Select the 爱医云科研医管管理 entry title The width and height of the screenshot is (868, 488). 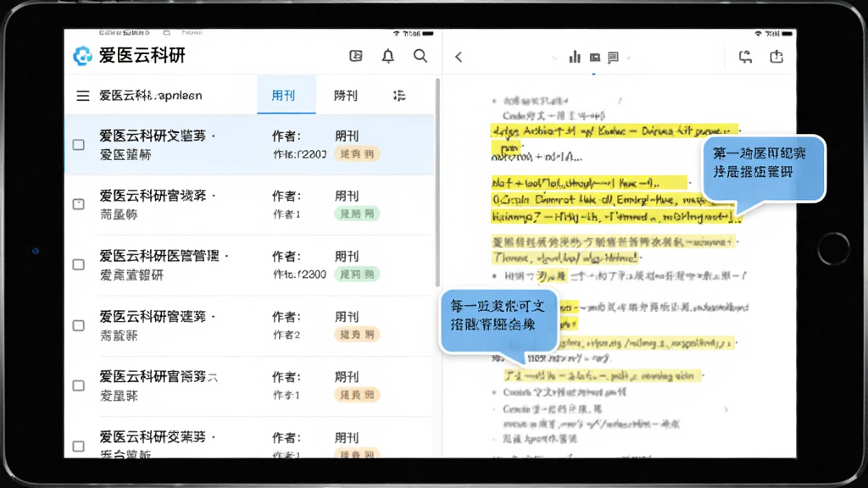[x=159, y=256]
